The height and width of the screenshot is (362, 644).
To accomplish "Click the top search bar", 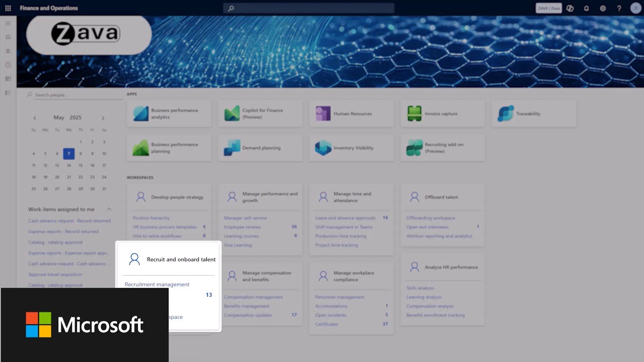I will coord(308,9).
